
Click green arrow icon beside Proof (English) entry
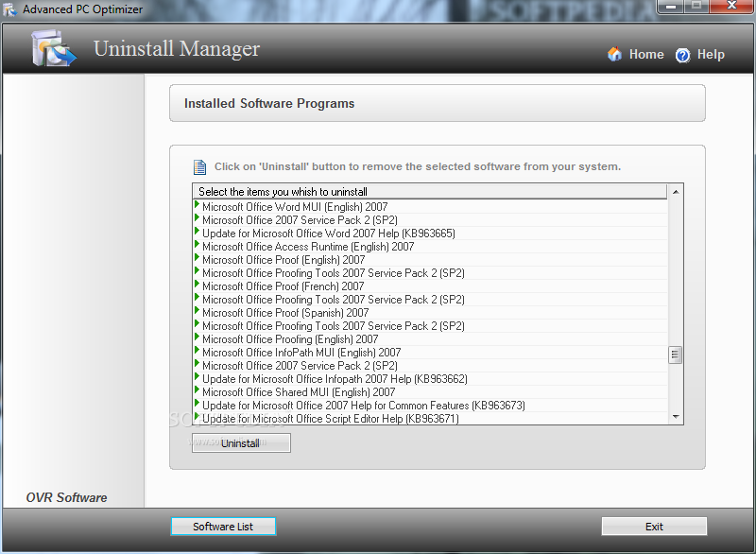point(197,257)
